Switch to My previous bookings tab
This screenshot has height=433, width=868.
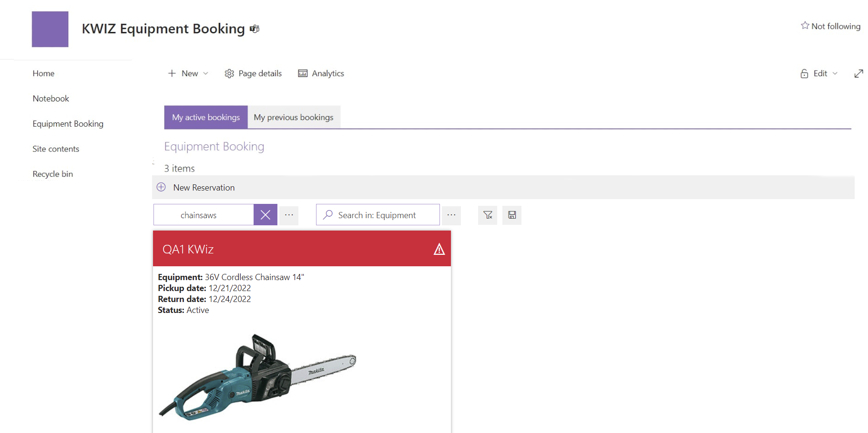(x=294, y=117)
